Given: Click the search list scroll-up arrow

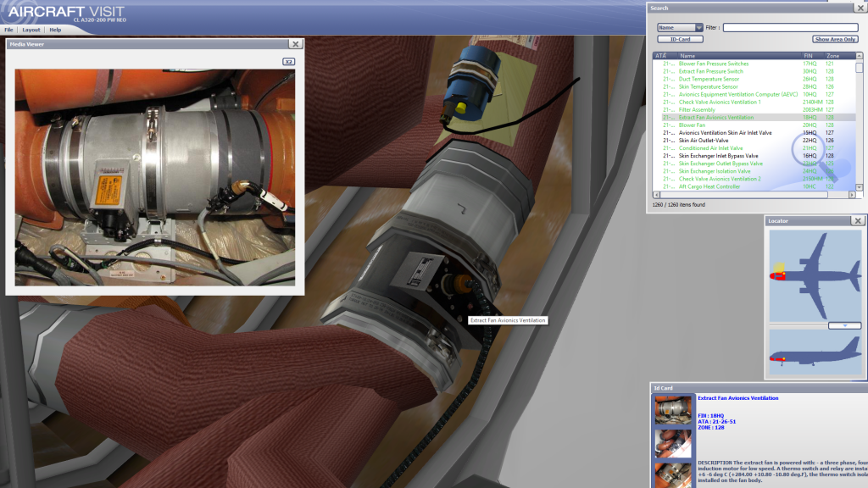Looking at the screenshot, I should [x=860, y=56].
